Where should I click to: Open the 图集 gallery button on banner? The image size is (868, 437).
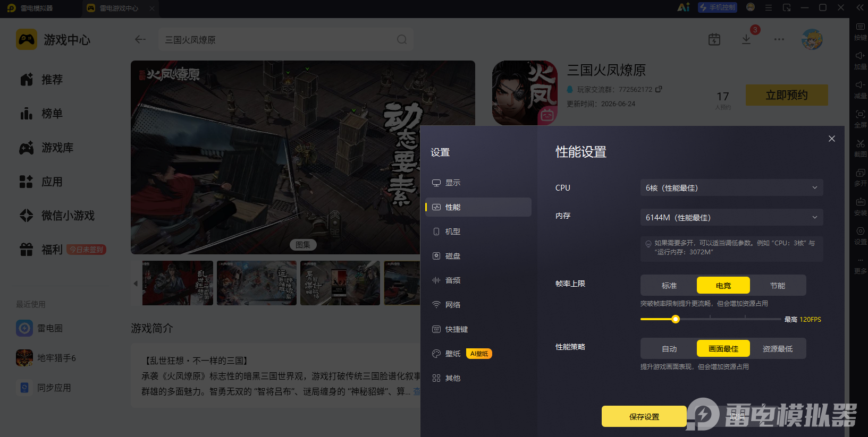[x=303, y=244]
